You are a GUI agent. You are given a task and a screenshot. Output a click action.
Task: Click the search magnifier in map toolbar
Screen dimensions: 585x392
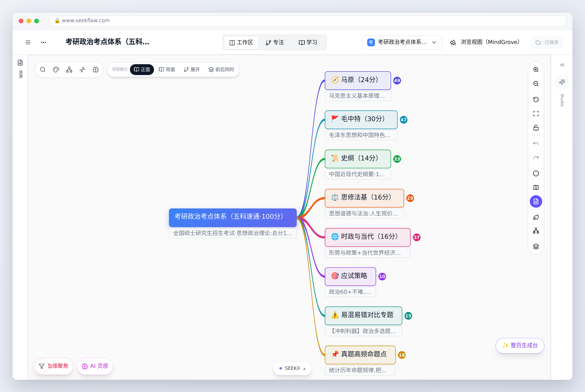[43, 69]
